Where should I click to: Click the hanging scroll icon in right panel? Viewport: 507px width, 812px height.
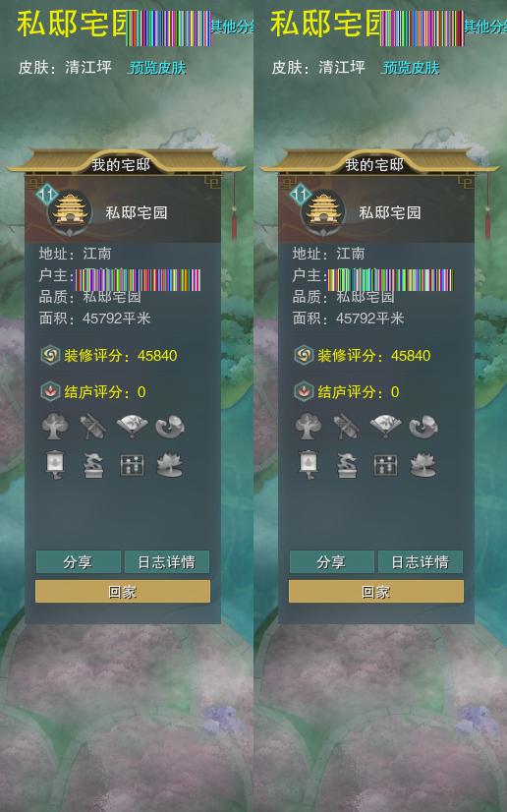click(309, 465)
